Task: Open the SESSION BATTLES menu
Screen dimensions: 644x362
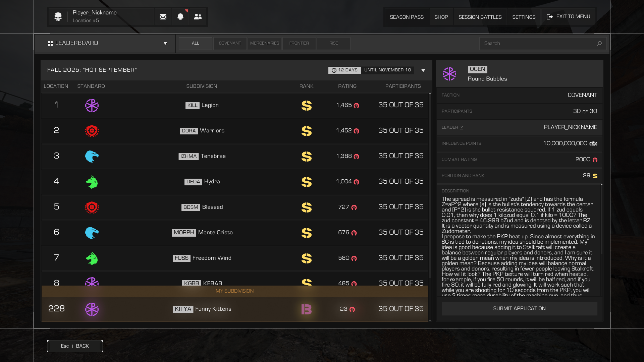Action: point(480,17)
